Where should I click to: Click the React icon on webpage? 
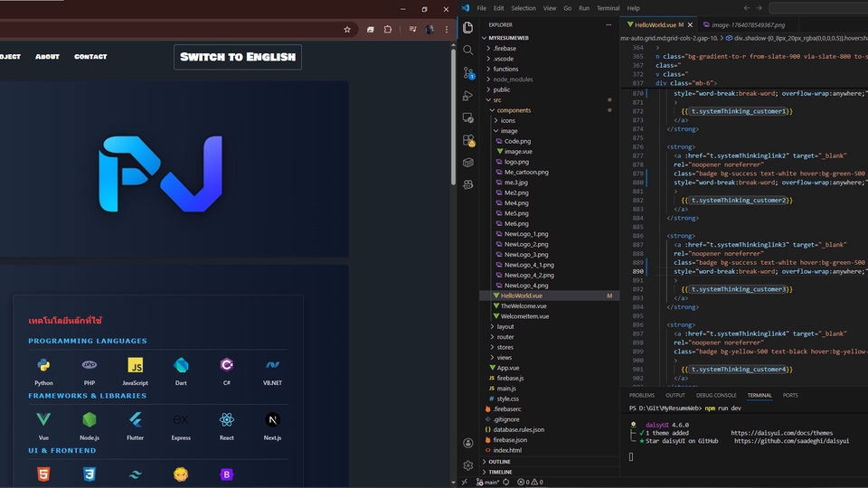(226, 419)
